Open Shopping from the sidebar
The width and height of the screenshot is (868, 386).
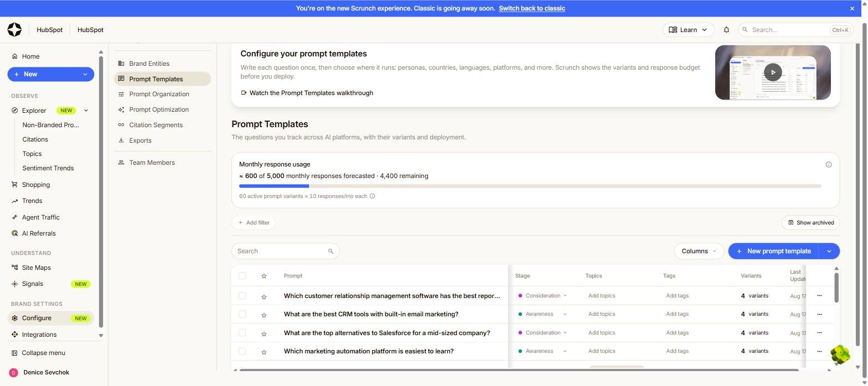pyautogui.click(x=35, y=185)
